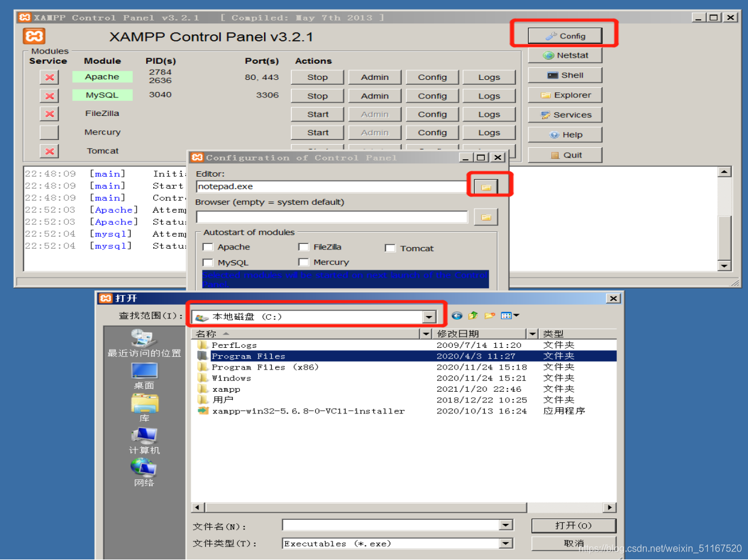Open 计算机 in the sidebar
748x560 pixels.
pyautogui.click(x=144, y=441)
